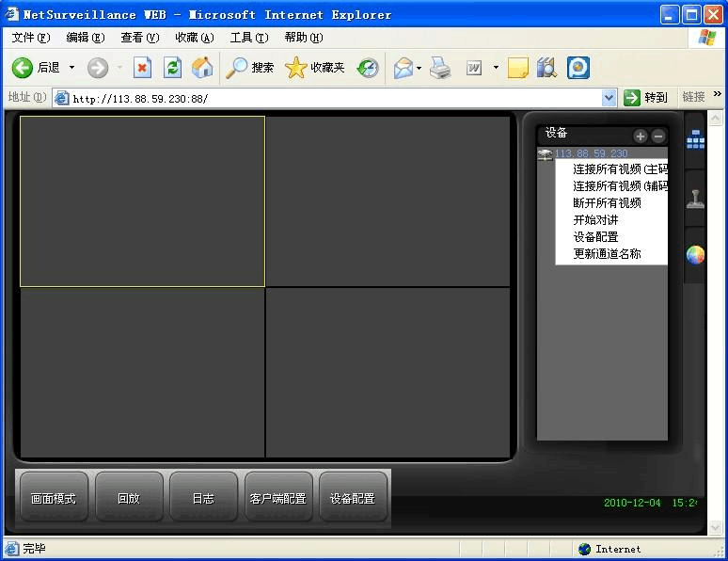Expand the address bar URL dropdown
The width and height of the screenshot is (728, 561).
(x=609, y=98)
